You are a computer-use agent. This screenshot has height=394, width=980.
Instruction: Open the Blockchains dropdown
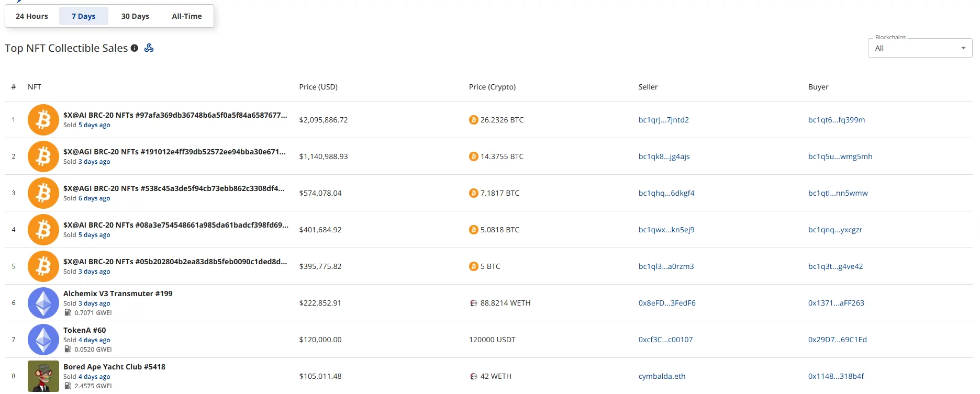coord(920,48)
